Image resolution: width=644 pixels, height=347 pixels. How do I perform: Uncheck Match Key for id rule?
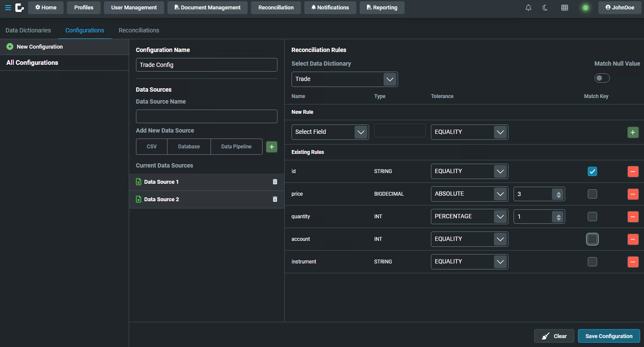(x=592, y=171)
